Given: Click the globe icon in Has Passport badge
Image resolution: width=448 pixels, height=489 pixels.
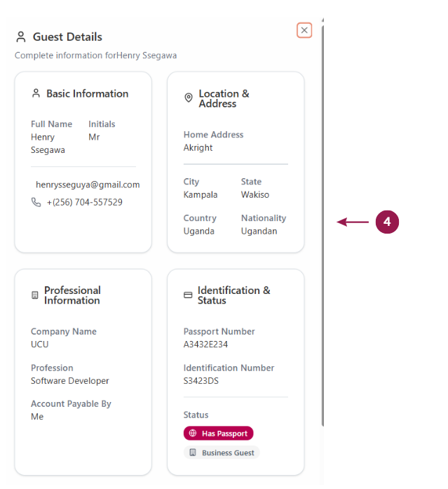Looking at the screenshot, I should 193,434.
